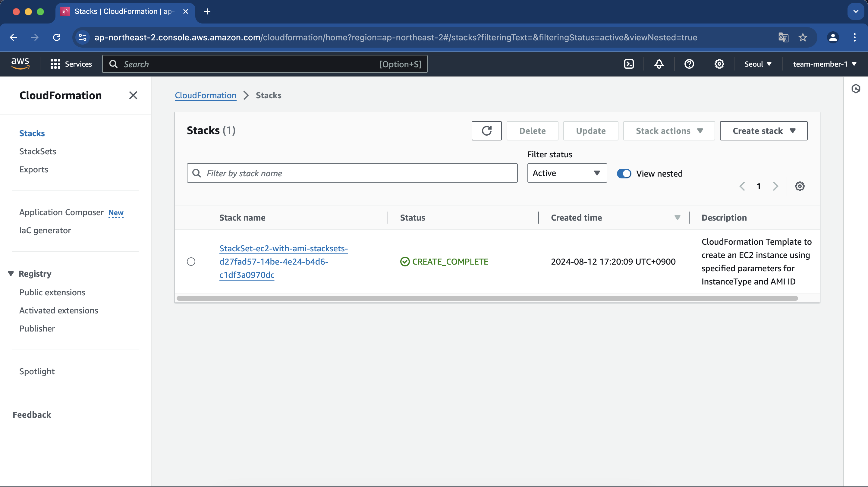Image resolution: width=868 pixels, height=487 pixels.
Task: Toggle the View nested switch
Action: coord(624,174)
